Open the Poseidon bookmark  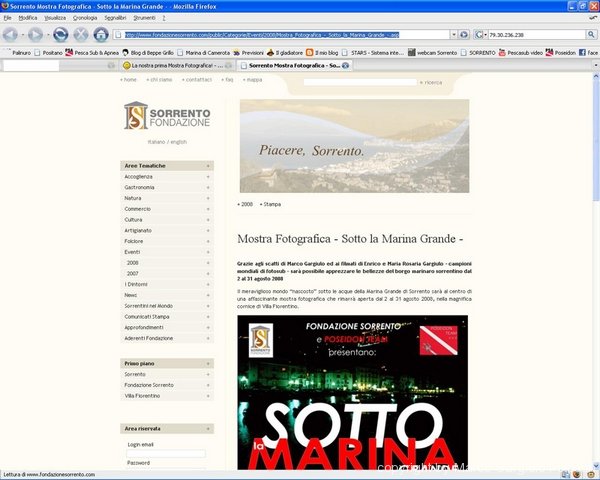tap(561, 53)
